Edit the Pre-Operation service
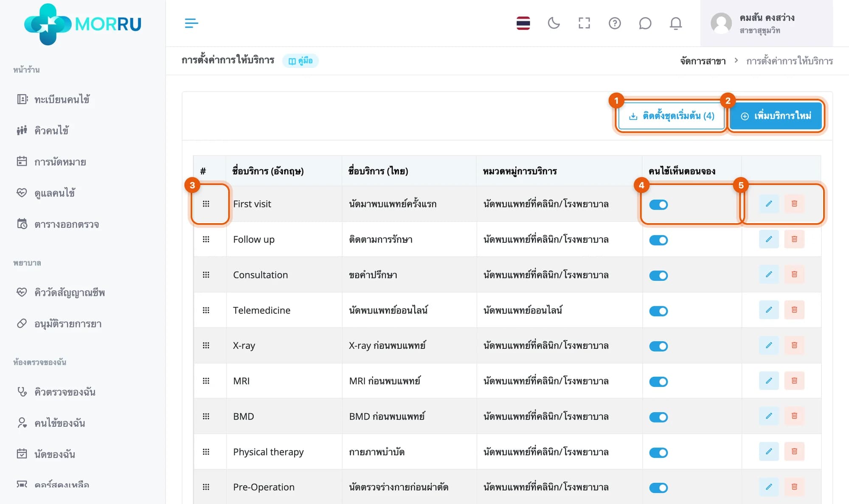Viewport: 849px width, 504px height. click(769, 487)
